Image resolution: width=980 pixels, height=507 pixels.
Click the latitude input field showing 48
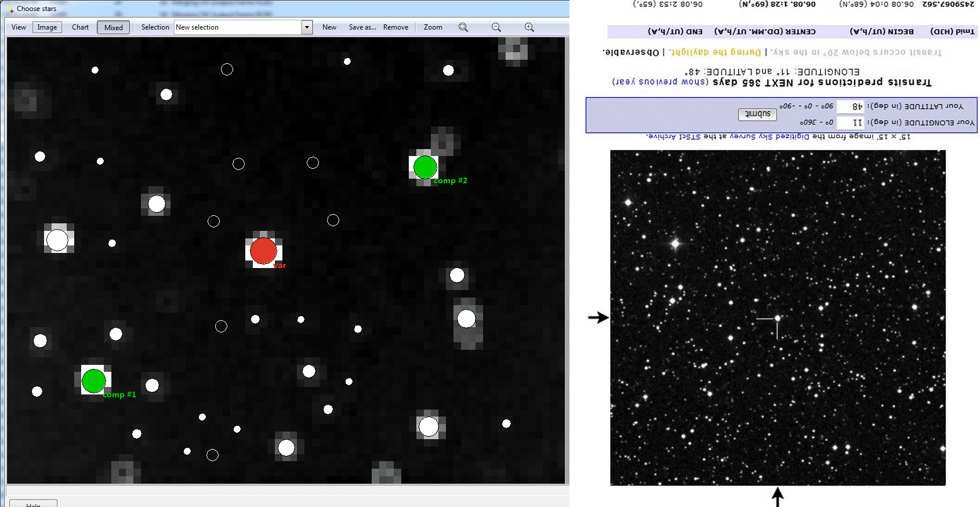click(x=851, y=106)
